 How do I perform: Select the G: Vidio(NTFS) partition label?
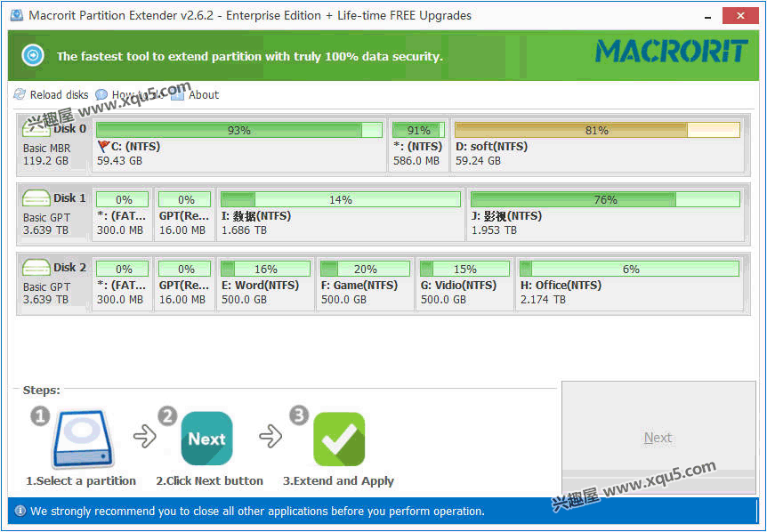[x=459, y=285]
